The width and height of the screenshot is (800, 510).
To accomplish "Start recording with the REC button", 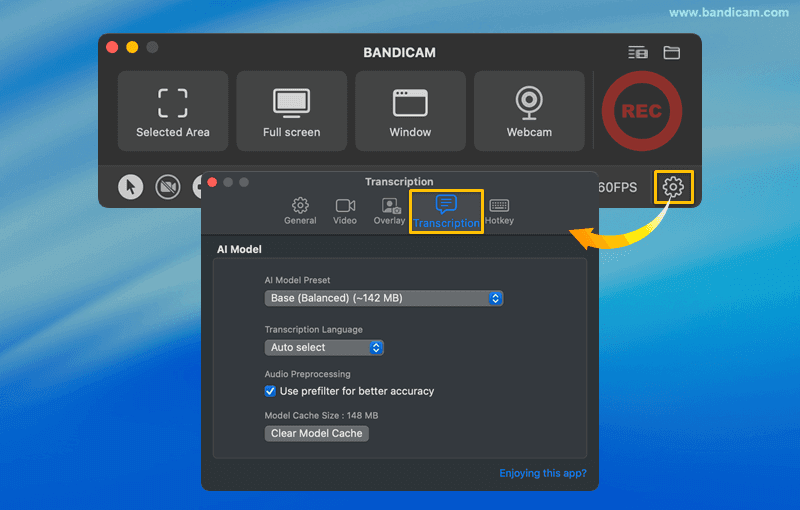I will click(x=641, y=111).
